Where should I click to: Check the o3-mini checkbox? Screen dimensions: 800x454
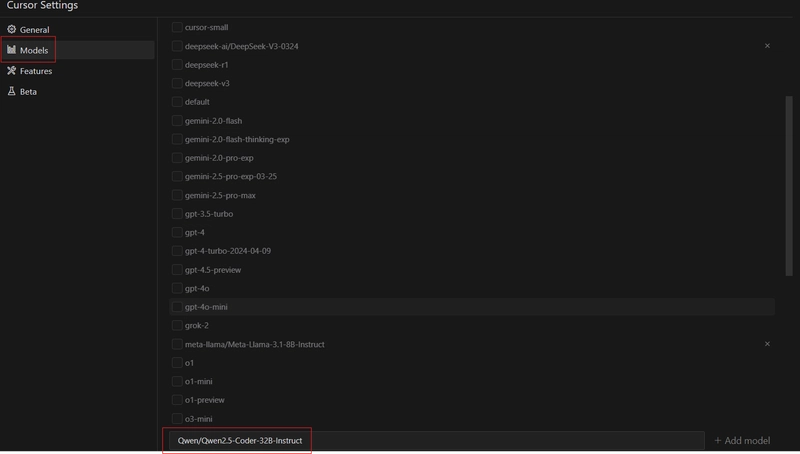[177, 418]
